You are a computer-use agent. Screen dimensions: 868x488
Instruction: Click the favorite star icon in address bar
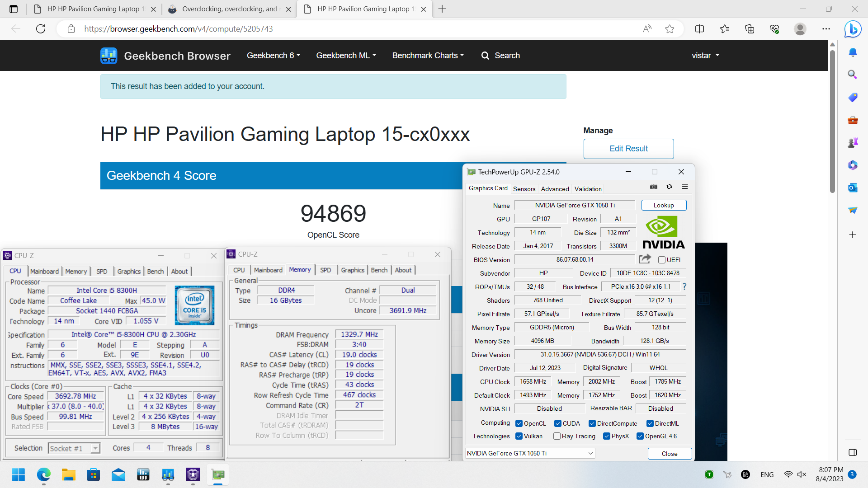click(670, 29)
